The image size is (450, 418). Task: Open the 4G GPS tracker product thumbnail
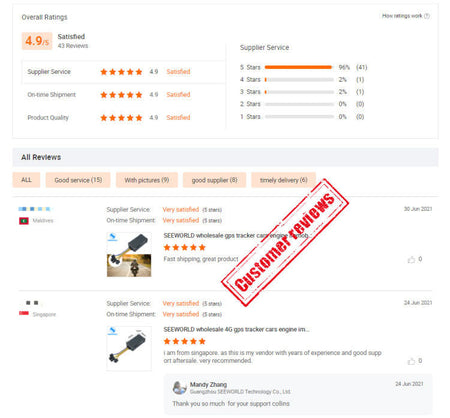129,348
